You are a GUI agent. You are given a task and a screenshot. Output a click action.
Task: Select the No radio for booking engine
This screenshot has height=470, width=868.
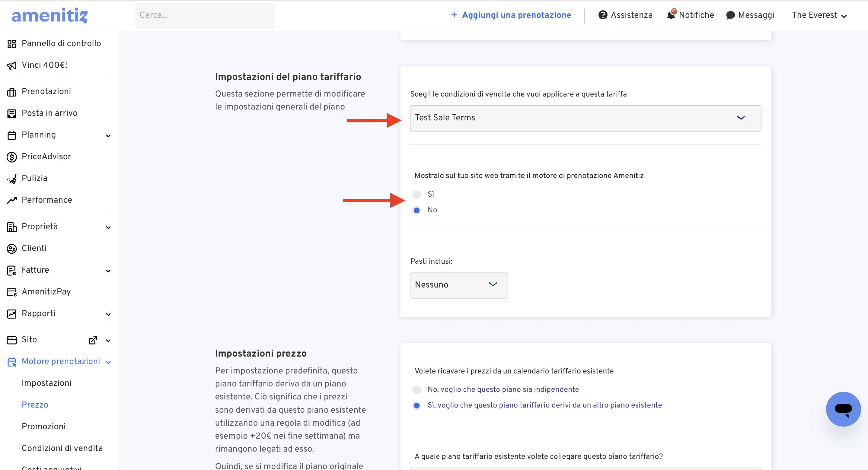tap(416, 210)
